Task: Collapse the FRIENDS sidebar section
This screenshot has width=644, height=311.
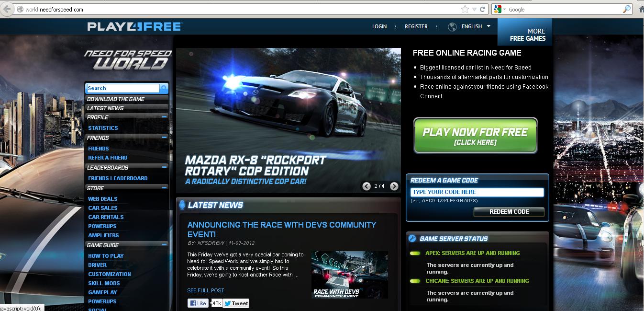Action: point(164,138)
